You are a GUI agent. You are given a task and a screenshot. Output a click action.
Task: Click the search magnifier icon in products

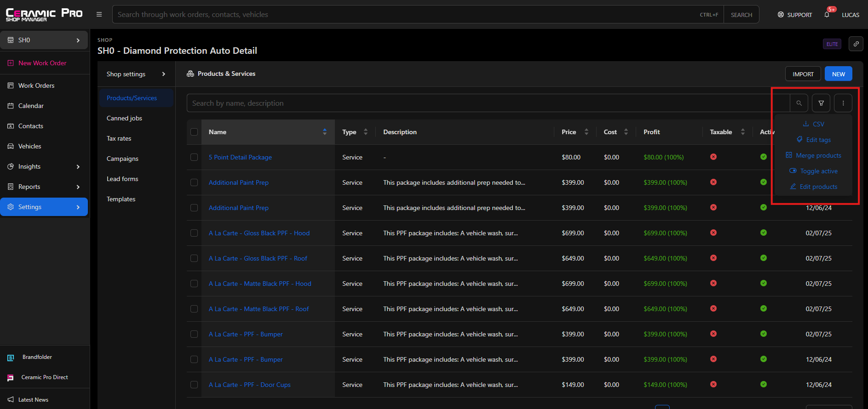pos(799,103)
